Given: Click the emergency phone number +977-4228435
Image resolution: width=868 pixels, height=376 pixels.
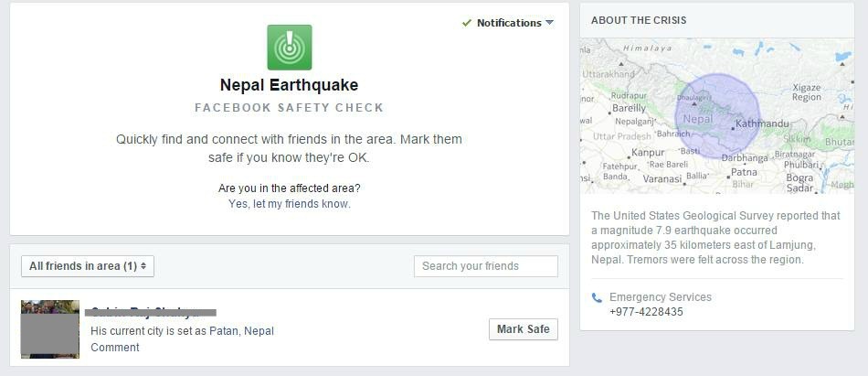Looking at the screenshot, I should (646, 312).
